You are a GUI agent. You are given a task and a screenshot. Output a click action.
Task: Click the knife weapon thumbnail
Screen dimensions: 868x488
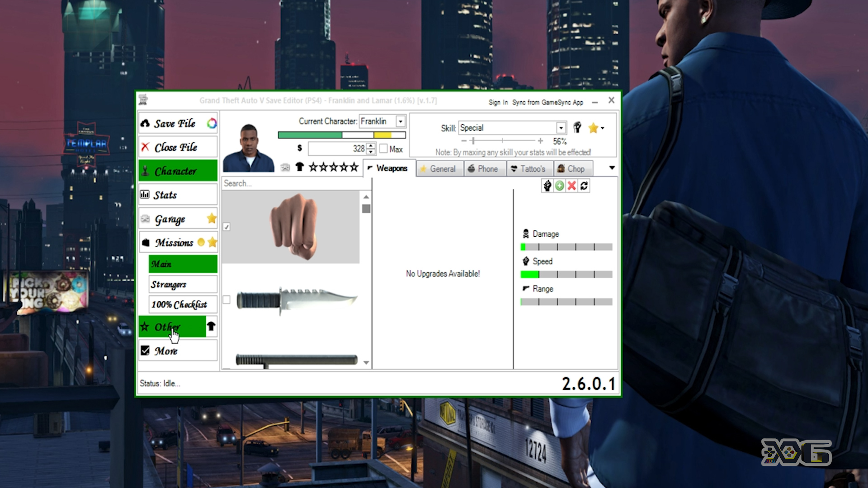coord(295,300)
